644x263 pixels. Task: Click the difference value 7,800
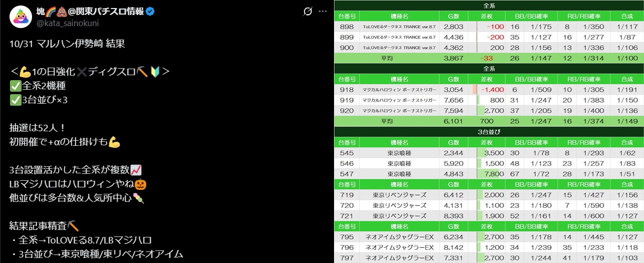495,174
